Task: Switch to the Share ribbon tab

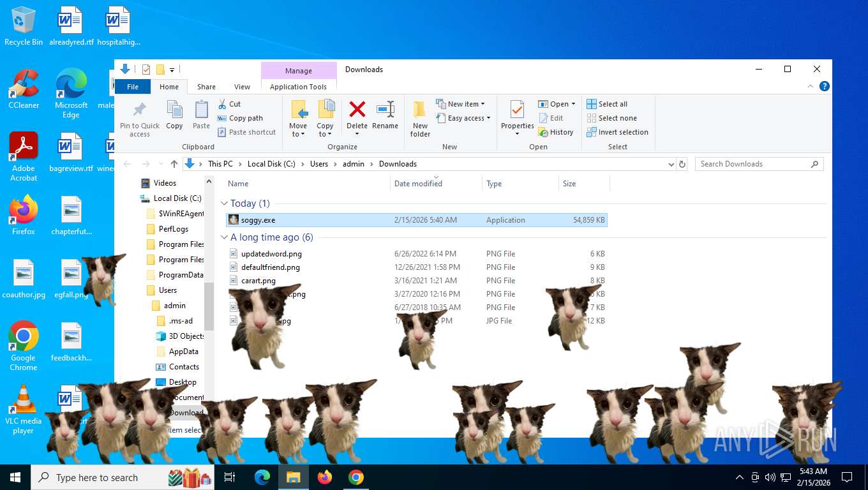Action: 206,87
